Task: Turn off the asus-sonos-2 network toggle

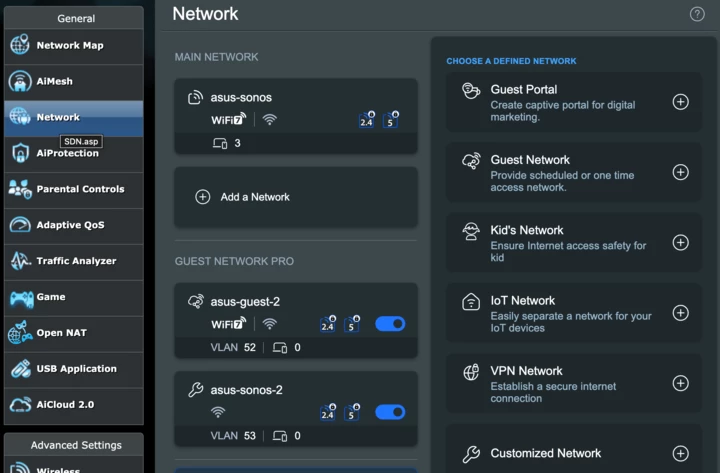Action: pos(390,412)
